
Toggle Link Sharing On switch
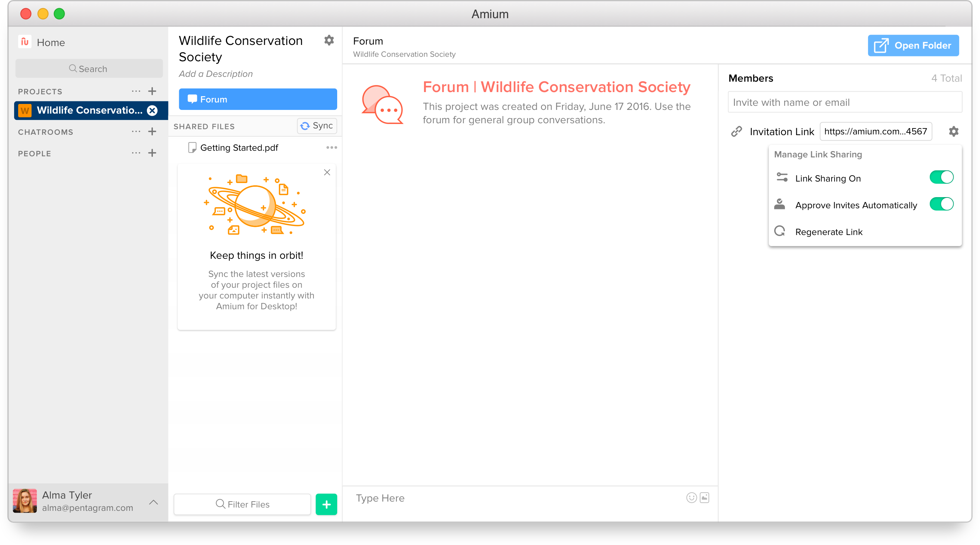coord(941,177)
